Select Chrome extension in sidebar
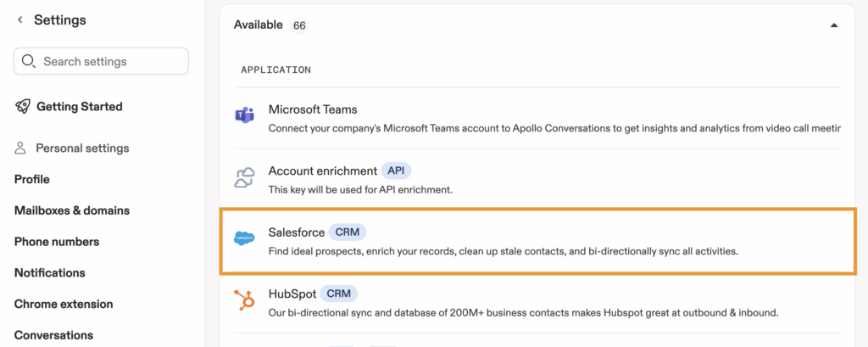 pos(64,304)
